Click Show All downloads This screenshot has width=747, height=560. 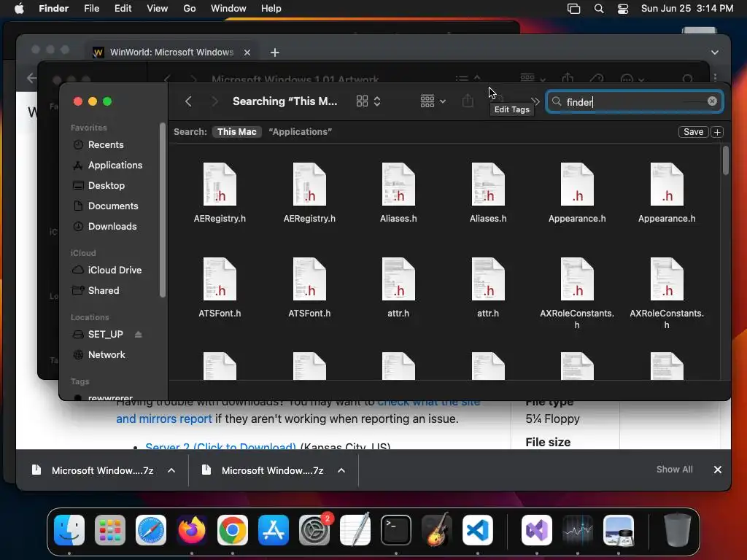point(674,470)
